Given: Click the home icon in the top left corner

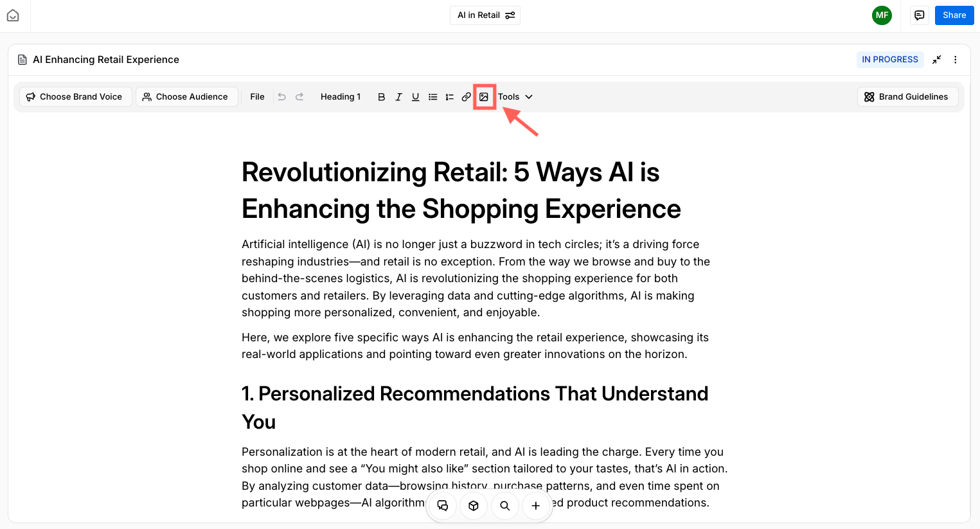Looking at the screenshot, I should click(x=13, y=15).
